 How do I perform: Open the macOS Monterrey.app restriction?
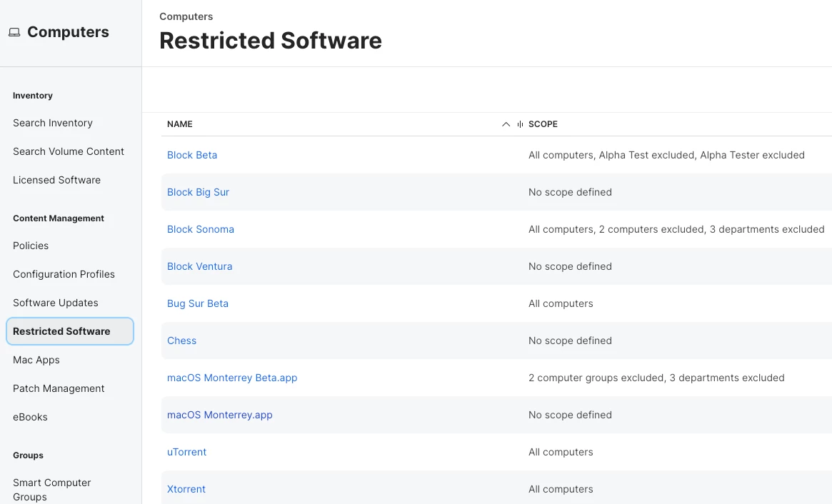pyautogui.click(x=220, y=415)
